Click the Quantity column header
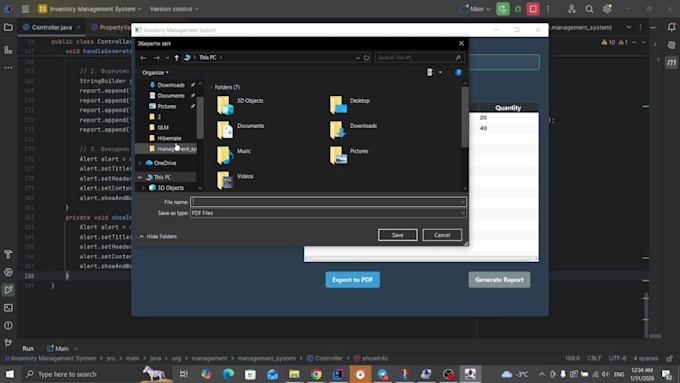Image resolution: width=680 pixels, height=383 pixels. tap(508, 108)
